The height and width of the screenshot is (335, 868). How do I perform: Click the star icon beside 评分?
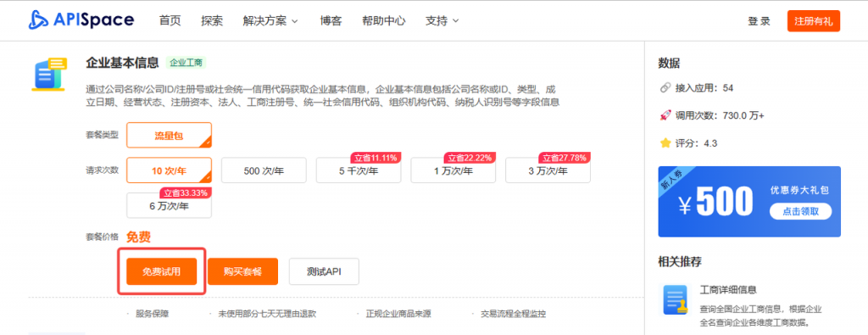(665, 143)
